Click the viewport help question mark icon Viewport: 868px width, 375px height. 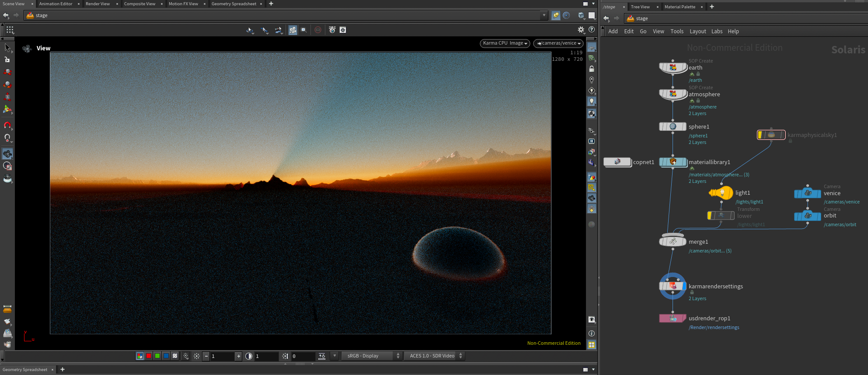coord(592,30)
